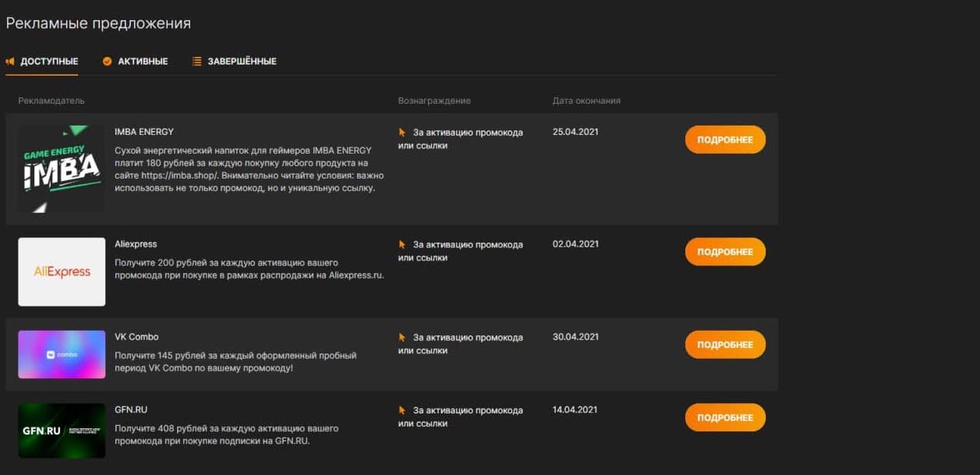Switch to the АКТИВНЫЕ tab
This screenshot has height=475, width=980.
(x=142, y=62)
